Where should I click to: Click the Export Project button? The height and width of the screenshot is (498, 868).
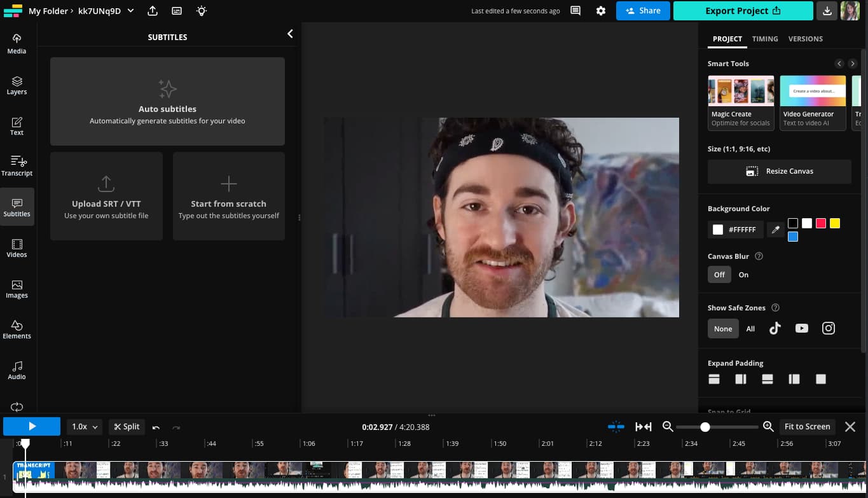pos(743,11)
